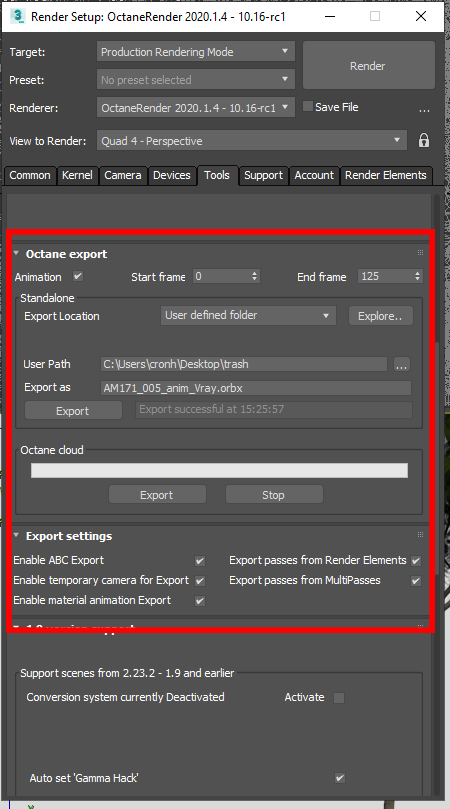Switch to the Support tab
Viewport: 450px width, 809px height.
[263, 175]
